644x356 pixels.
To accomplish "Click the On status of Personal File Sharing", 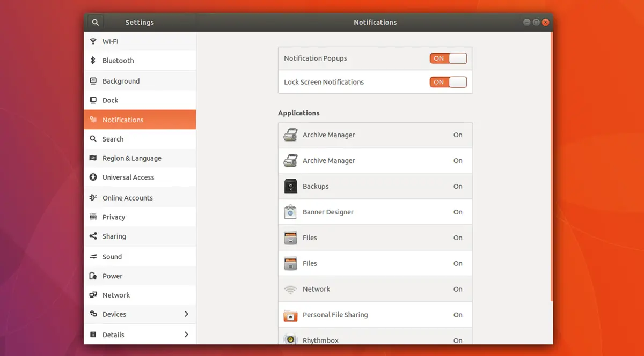I will click(x=458, y=315).
